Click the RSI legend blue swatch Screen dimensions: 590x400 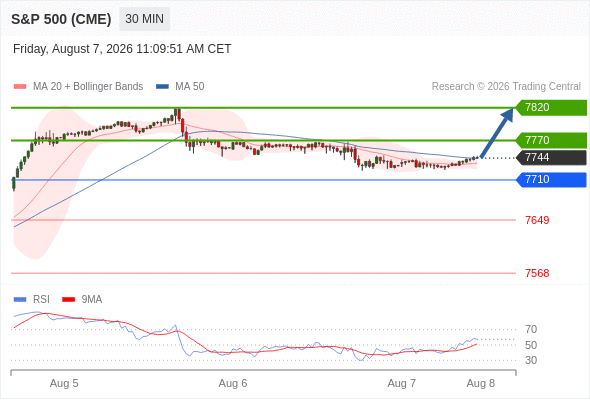[x=20, y=300]
